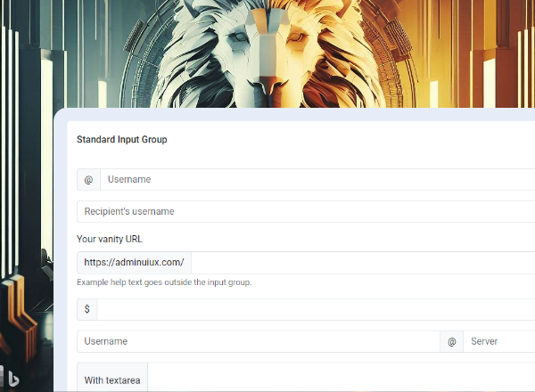The width and height of the screenshot is (535, 392).
Task: Focus the Username field left of @
Action: pyautogui.click(x=259, y=342)
